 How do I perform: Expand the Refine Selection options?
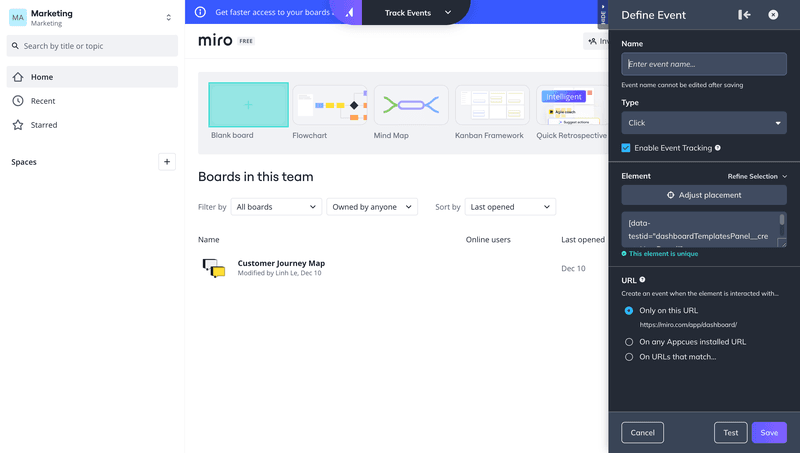[757, 176]
